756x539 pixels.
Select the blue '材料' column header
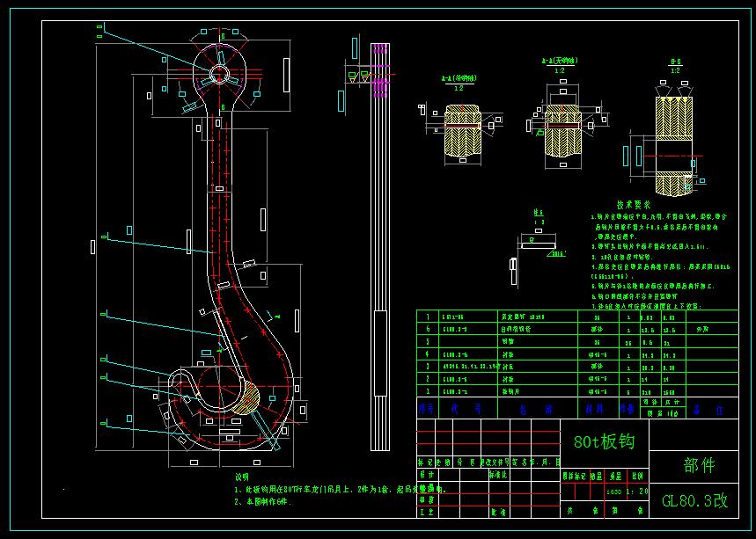coord(594,409)
